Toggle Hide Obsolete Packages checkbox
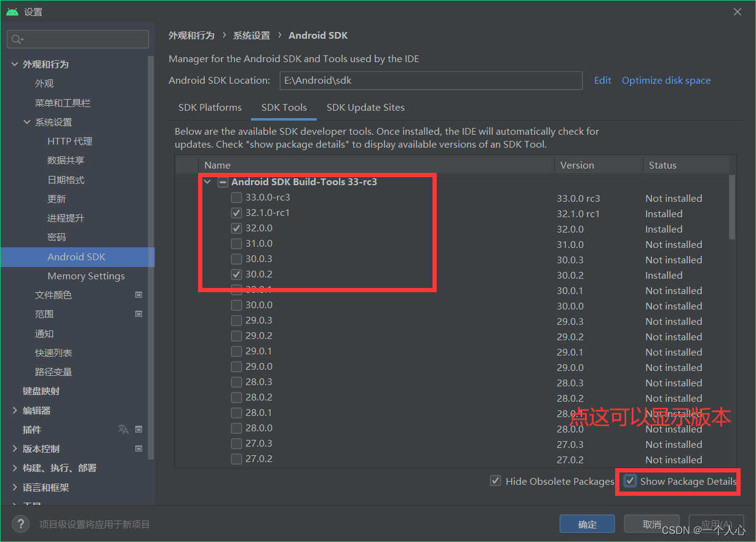The width and height of the screenshot is (756, 542). [x=495, y=481]
